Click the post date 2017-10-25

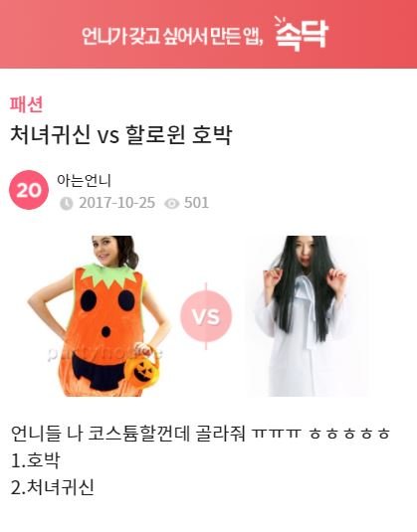pos(117,203)
